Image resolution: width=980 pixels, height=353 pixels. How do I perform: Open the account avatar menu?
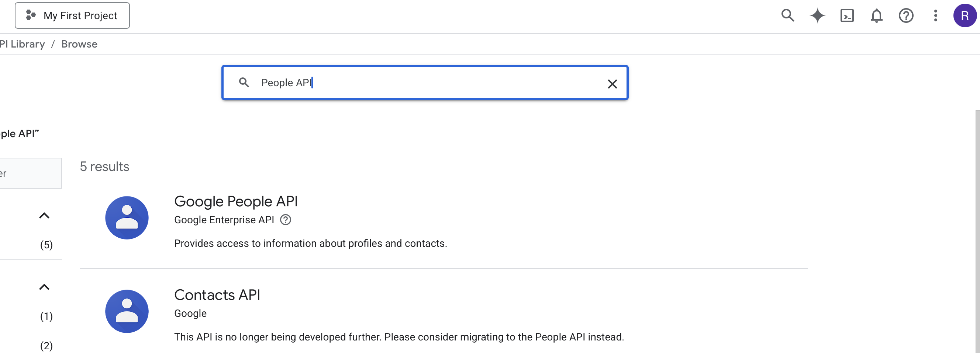tap(965, 15)
